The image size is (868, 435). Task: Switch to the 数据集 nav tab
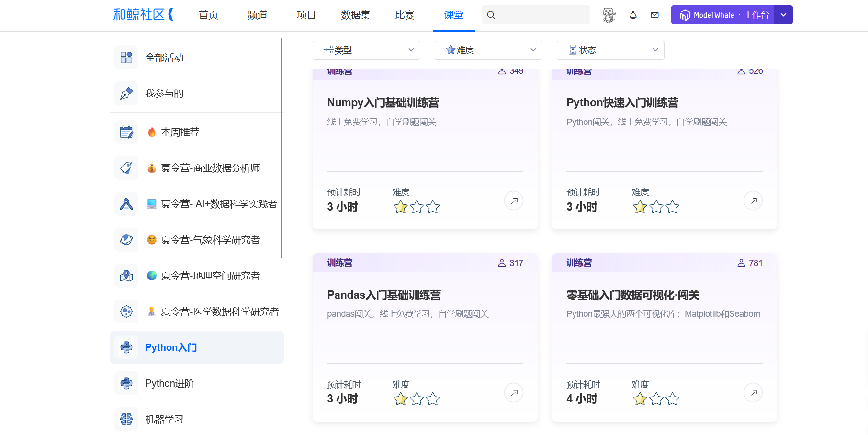[355, 15]
